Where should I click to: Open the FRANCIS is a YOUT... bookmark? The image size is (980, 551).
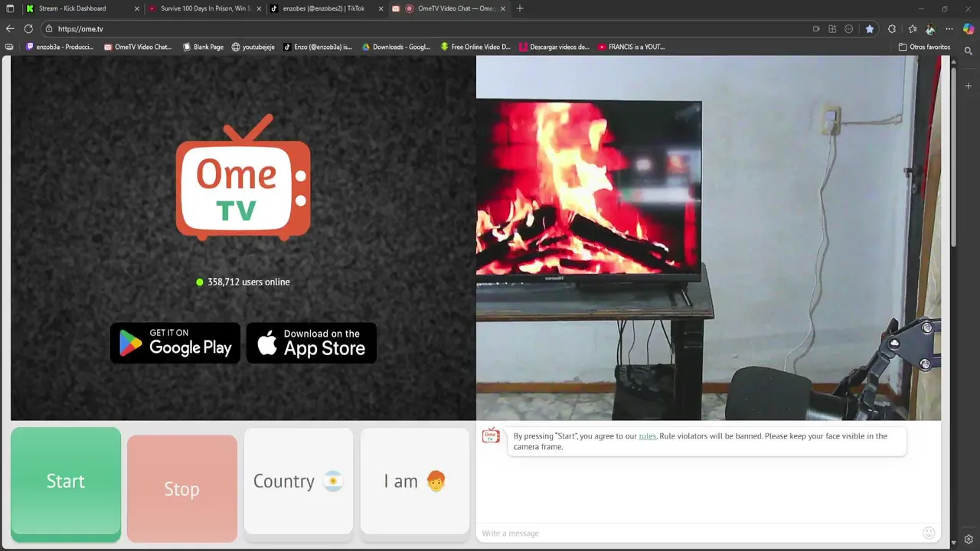(632, 47)
